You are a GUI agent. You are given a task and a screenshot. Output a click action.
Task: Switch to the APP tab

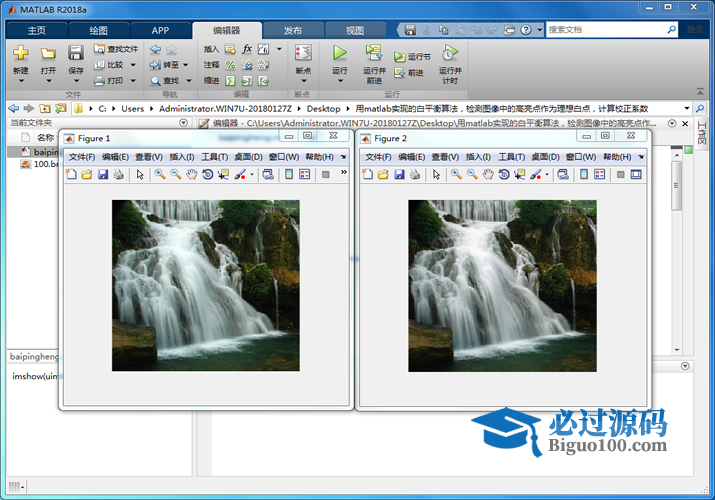(x=161, y=31)
